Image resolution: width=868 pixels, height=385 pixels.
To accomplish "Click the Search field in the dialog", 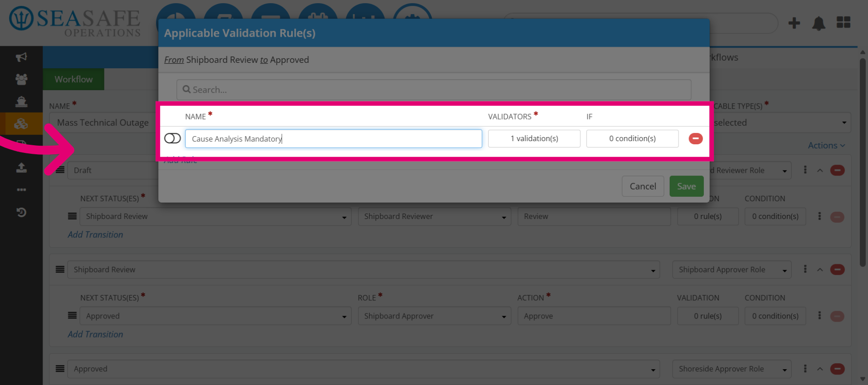I will pos(434,90).
